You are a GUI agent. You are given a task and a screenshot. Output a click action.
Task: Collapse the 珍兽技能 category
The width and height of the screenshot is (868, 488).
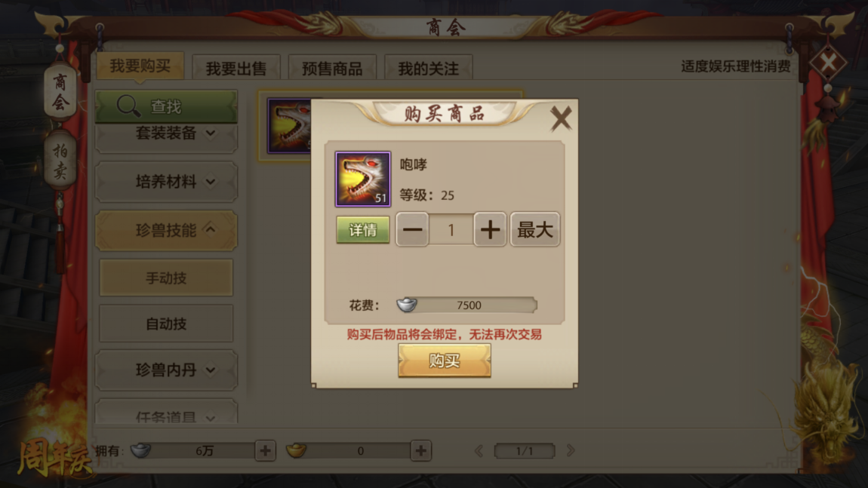coord(166,230)
